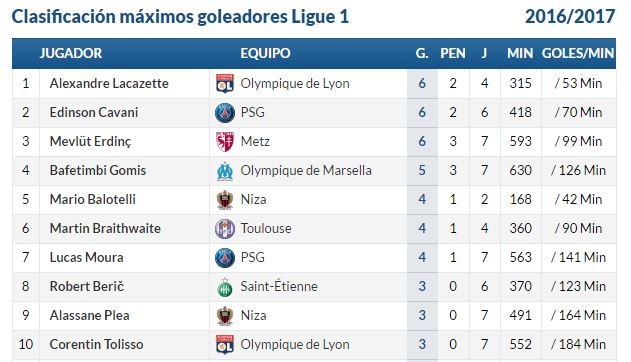Click the EQUIPO column header

click(x=265, y=53)
